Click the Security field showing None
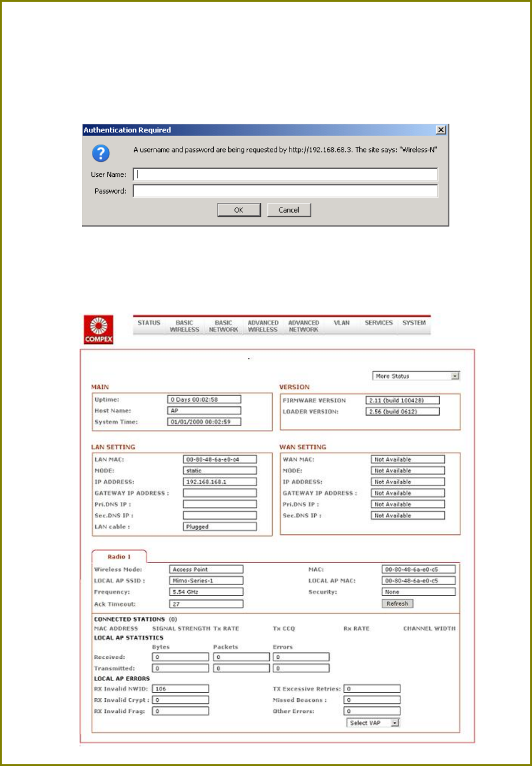 [419, 592]
